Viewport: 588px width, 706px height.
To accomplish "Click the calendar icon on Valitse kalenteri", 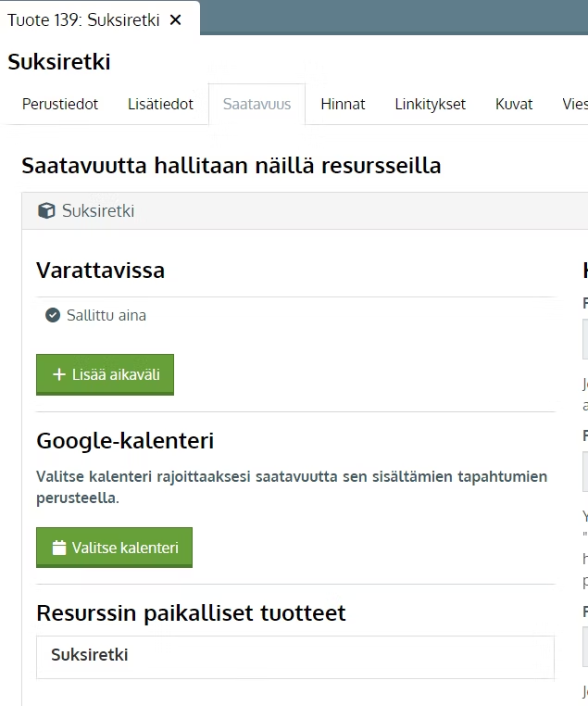I will point(59,548).
